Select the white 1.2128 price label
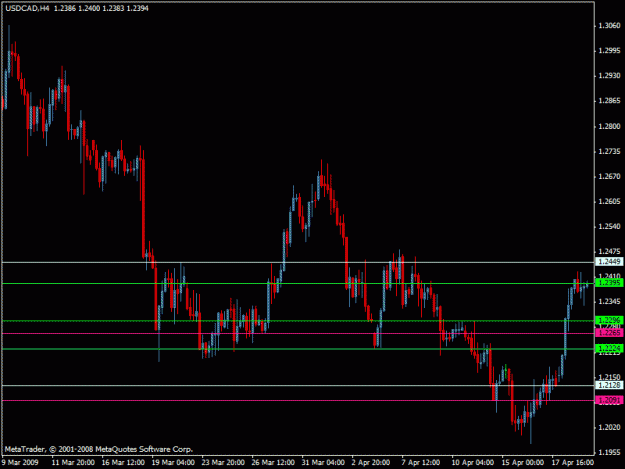This screenshot has width=625, height=469. [x=609, y=385]
